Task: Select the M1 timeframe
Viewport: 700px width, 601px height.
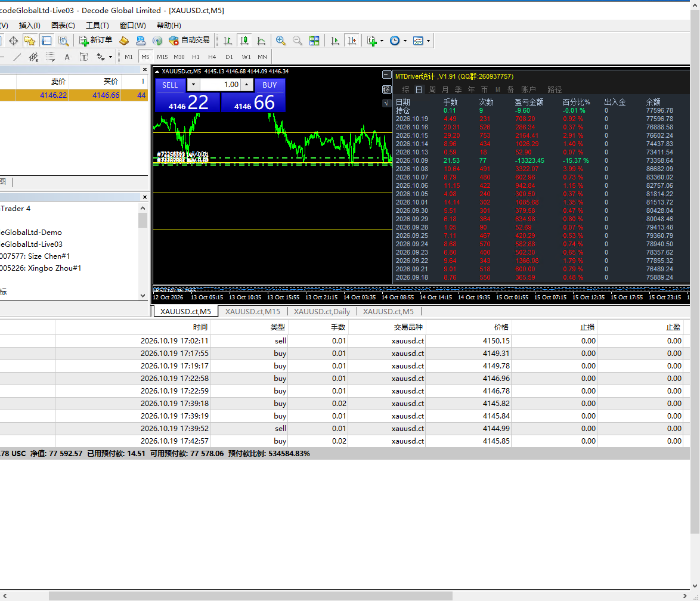Action: (x=129, y=57)
